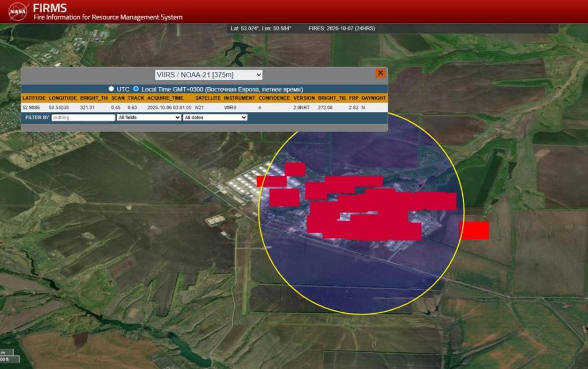The width and height of the screenshot is (588, 369).
Task: Click the FRP column header
Action: (354, 98)
